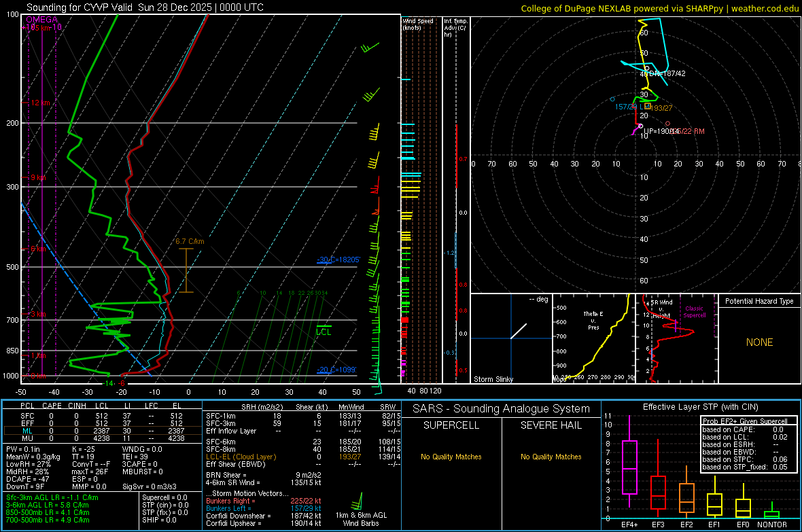
Task: Click the DCAPE = -47 value
Action: pyautogui.click(x=27, y=479)
